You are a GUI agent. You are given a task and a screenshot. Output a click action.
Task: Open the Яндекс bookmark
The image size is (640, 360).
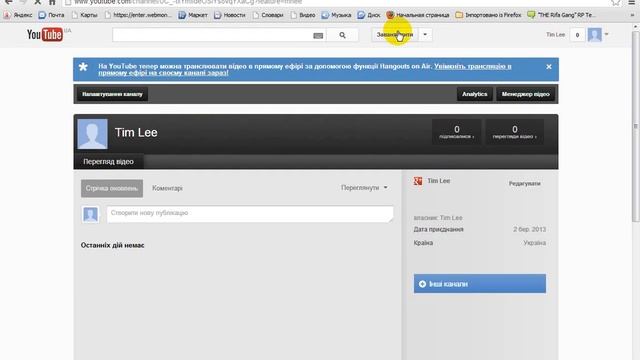tap(18, 15)
